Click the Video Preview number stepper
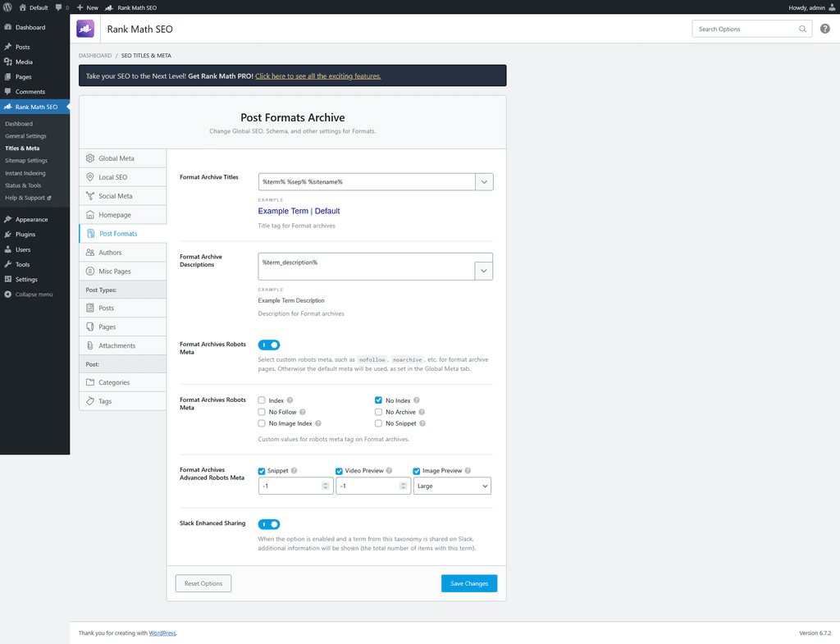This screenshot has width=840, height=644. tap(403, 486)
